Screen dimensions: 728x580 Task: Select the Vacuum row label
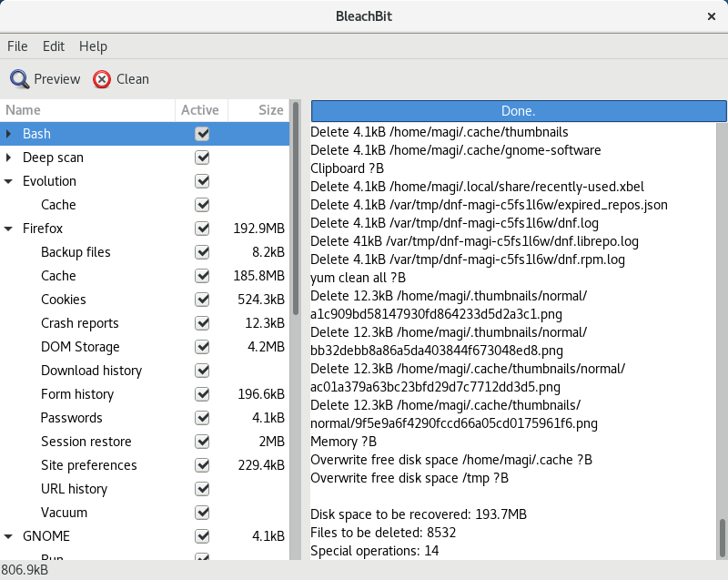pos(64,513)
